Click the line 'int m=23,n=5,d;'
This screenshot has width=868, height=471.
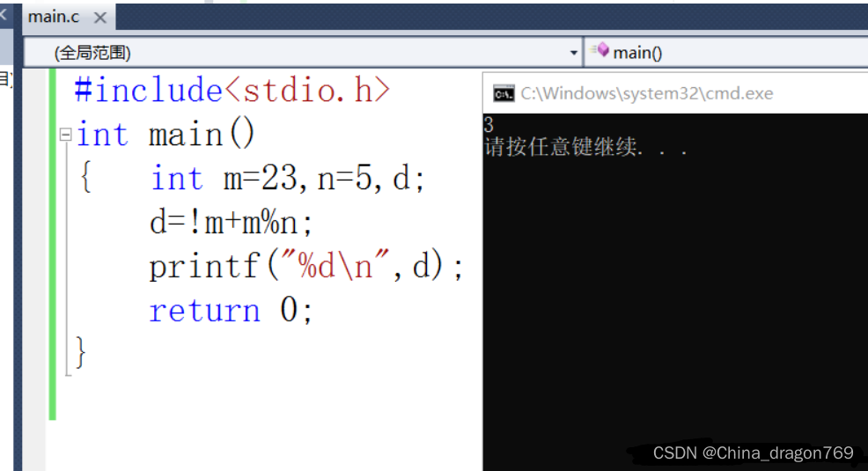tap(287, 179)
